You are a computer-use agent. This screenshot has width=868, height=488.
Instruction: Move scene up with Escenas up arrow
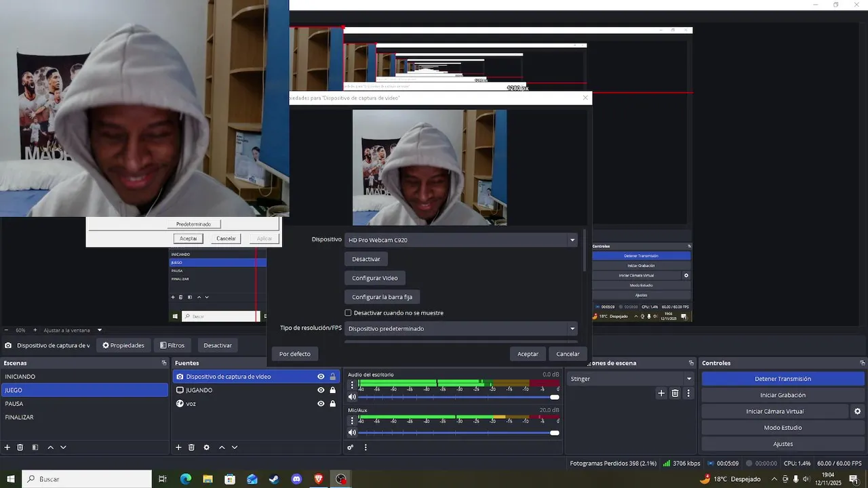[x=50, y=447]
